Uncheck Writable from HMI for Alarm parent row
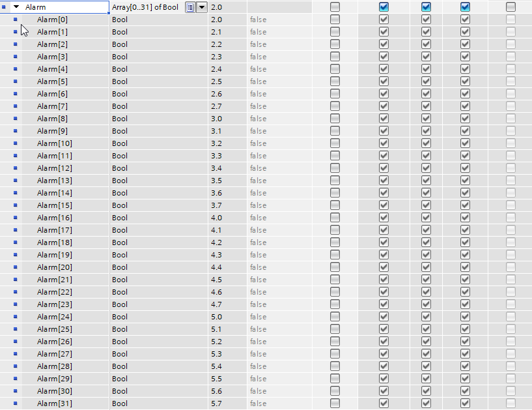This screenshot has width=532, height=410. pyautogui.click(x=426, y=7)
